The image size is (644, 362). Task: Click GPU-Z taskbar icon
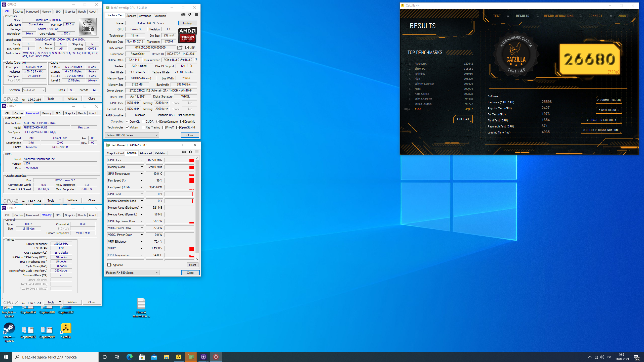(x=191, y=357)
